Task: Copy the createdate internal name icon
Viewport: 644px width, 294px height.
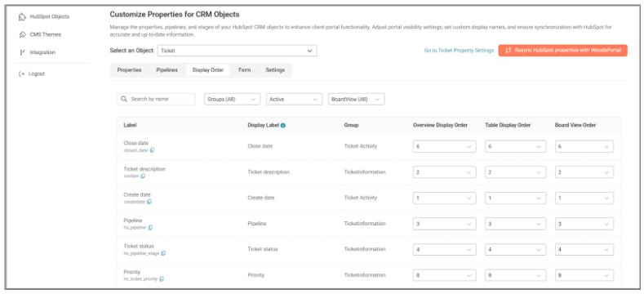Action: 149,202
